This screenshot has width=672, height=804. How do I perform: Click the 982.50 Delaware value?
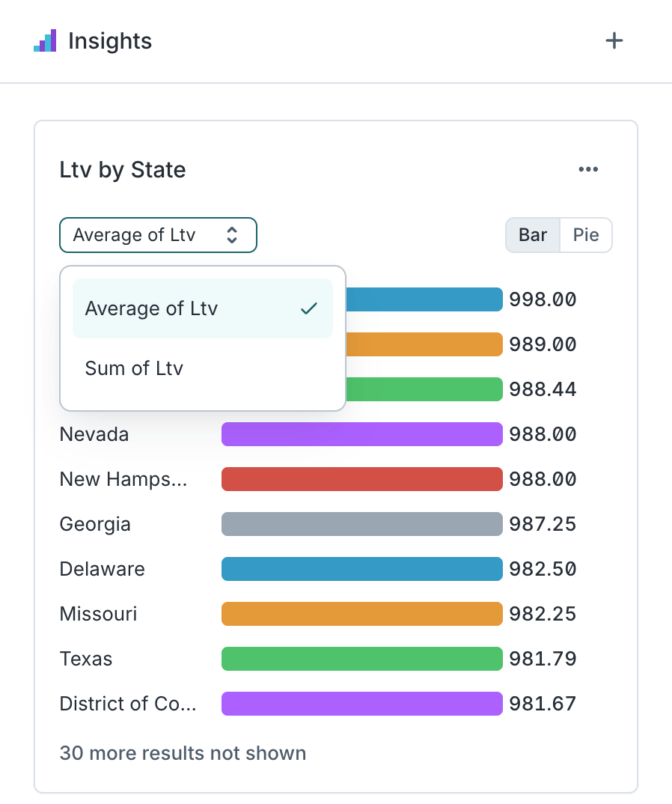(x=543, y=569)
